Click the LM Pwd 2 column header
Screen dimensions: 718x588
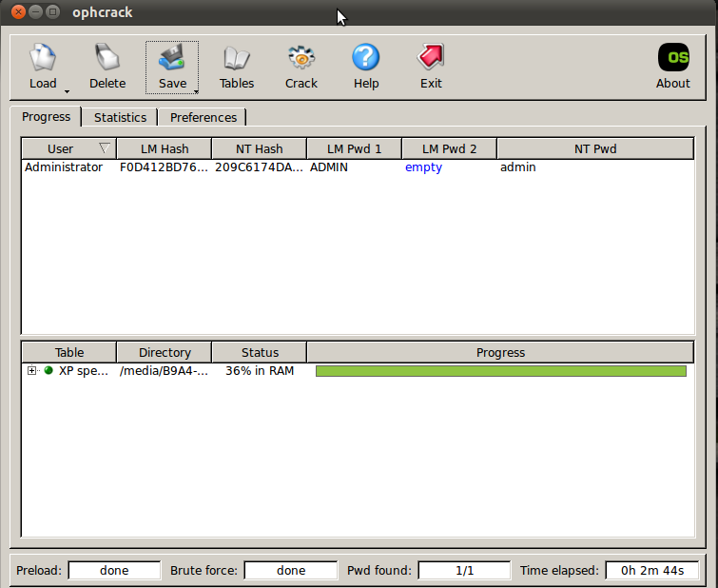[x=449, y=149]
